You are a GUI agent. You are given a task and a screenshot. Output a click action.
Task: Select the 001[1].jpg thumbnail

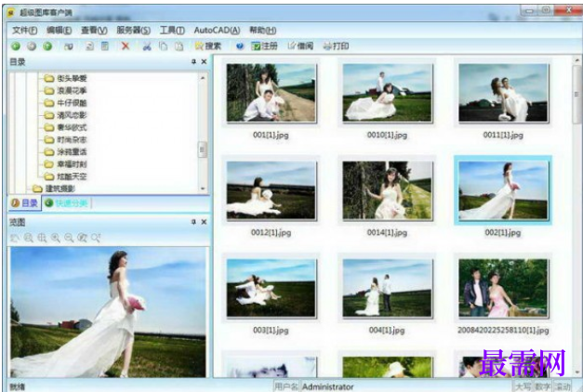pos(272,93)
